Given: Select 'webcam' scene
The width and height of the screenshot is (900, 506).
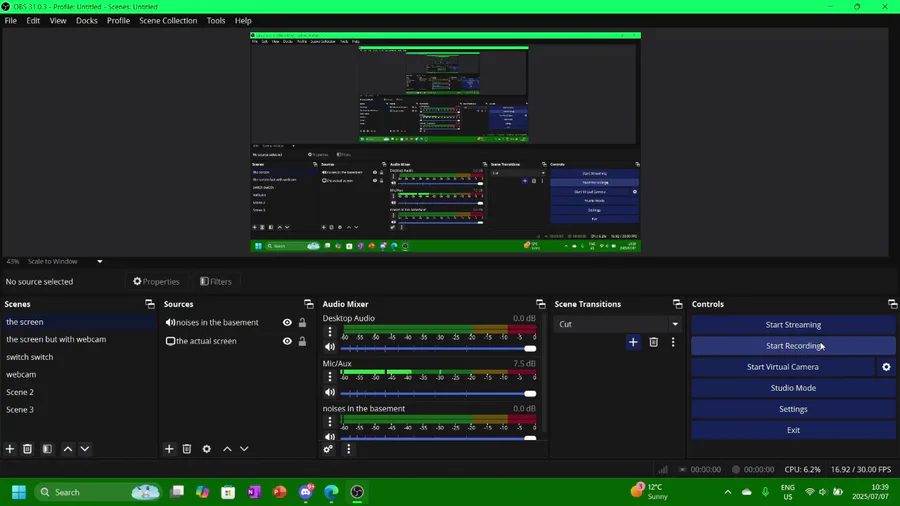Looking at the screenshot, I should (21, 374).
